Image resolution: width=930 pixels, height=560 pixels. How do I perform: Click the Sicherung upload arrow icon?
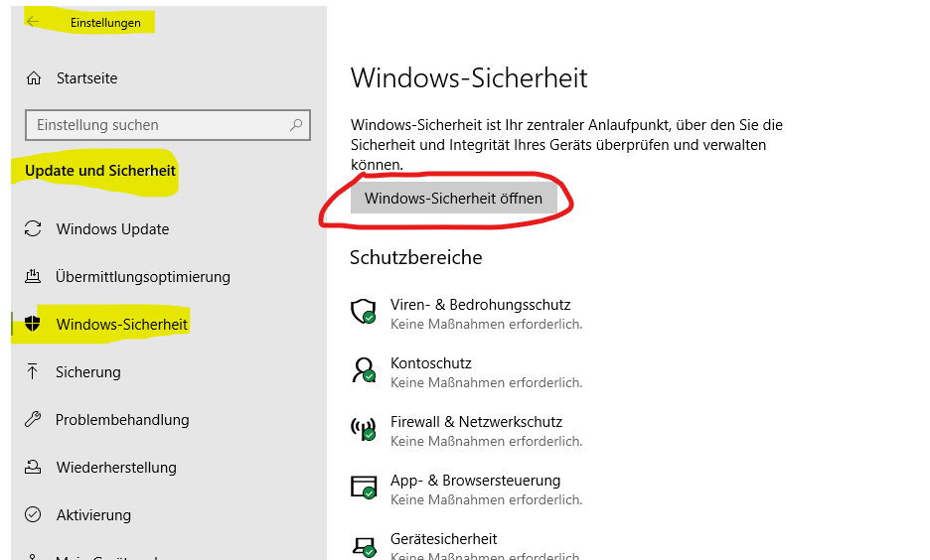point(32,371)
